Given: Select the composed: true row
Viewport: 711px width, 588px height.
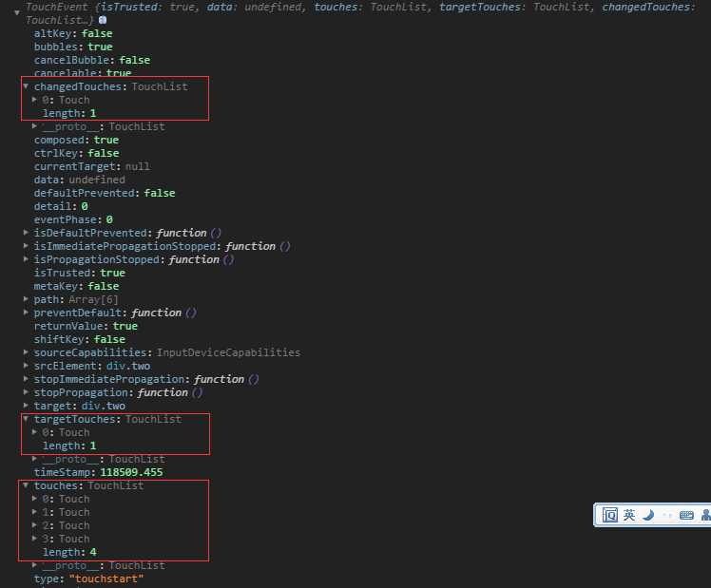Looking at the screenshot, I should 76,140.
